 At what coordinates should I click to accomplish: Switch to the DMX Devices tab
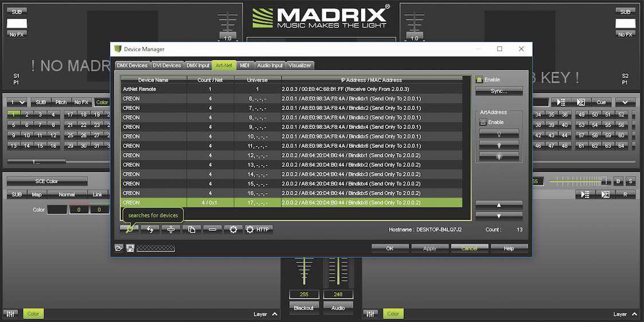tap(132, 65)
